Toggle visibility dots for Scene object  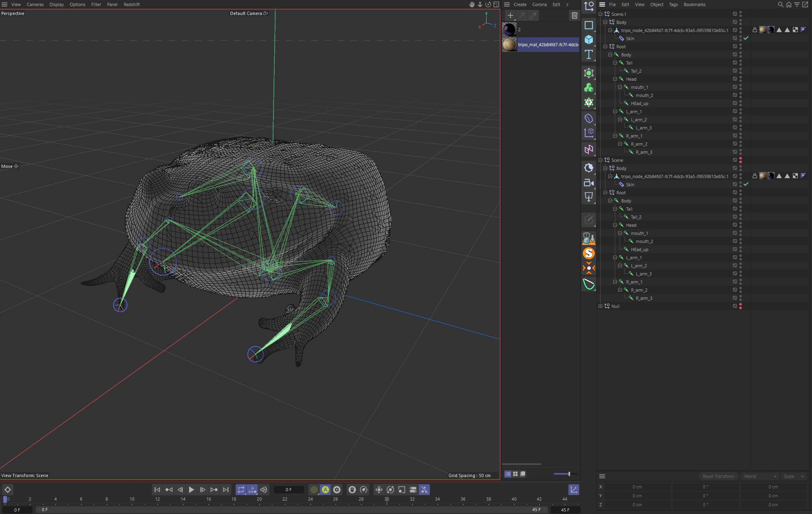point(741,160)
